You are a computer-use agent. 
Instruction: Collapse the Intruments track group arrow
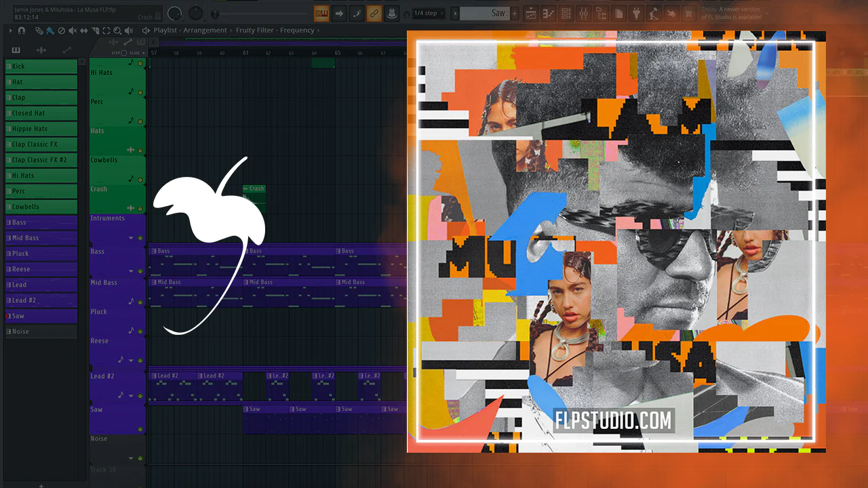[131, 239]
